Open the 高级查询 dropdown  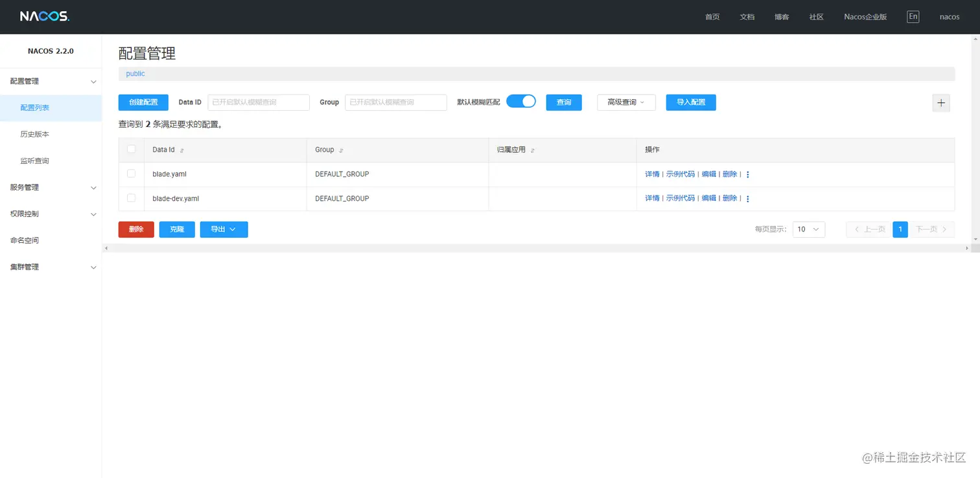click(626, 102)
